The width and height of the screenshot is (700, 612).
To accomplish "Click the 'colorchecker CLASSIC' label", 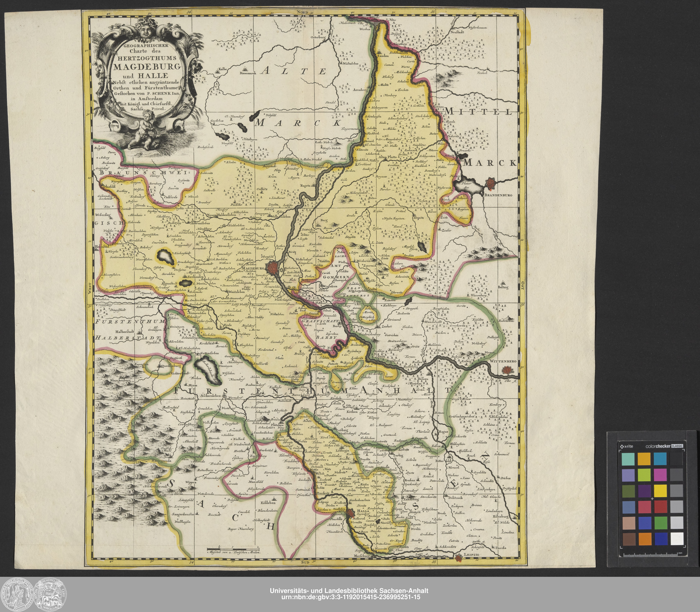I will click(664, 446).
